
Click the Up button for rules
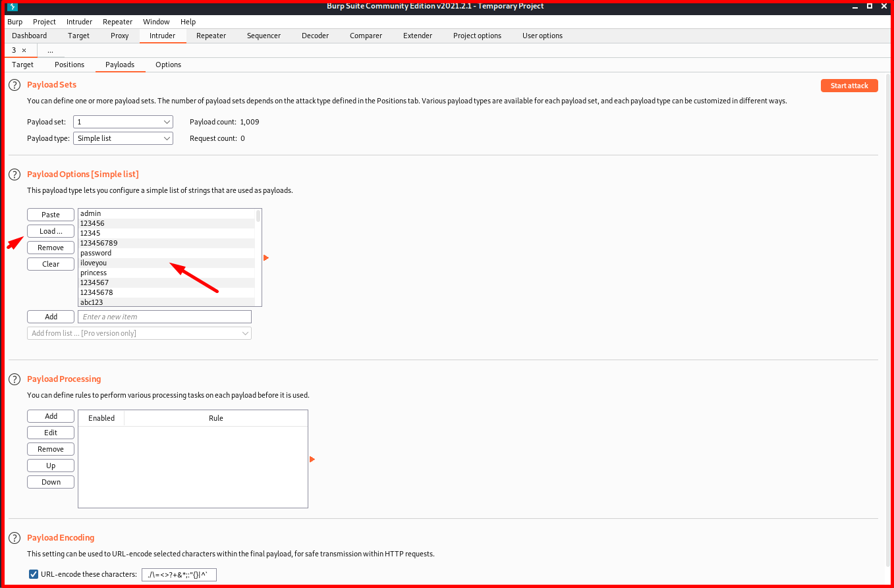coord(51,466)
